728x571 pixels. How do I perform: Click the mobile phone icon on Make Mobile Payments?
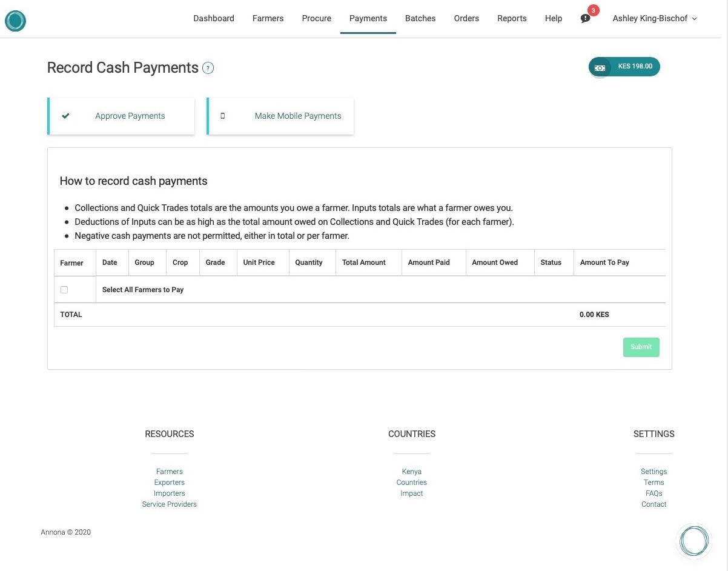(x=222, y=116)
